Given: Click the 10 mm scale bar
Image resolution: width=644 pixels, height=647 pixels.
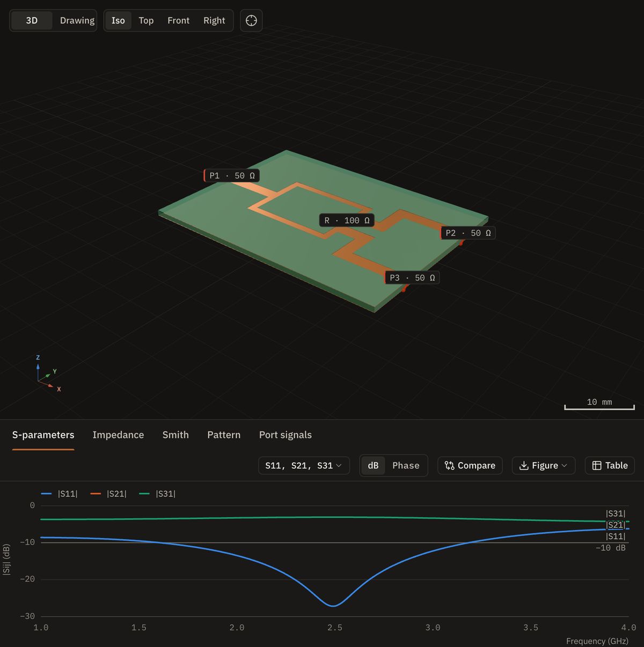Looking at the screenshot, I should click(599, 404).
